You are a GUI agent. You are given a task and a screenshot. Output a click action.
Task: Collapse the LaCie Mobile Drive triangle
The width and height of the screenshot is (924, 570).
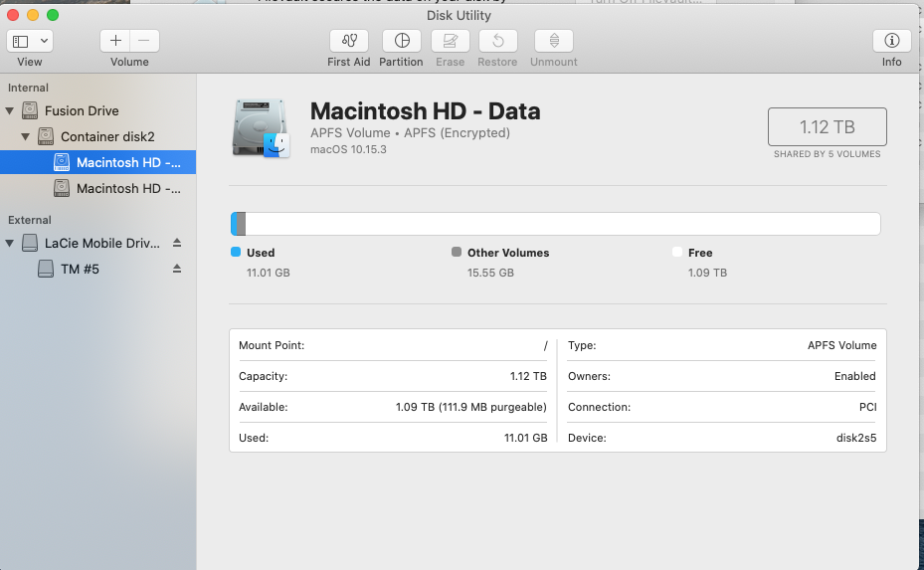pos(9,243)
